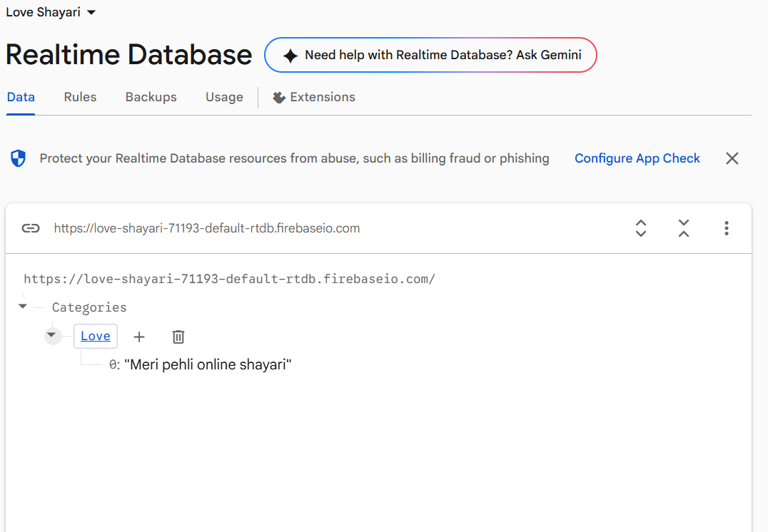Click the database URL link icon
The image size is (768, 532).
point(30,228)
